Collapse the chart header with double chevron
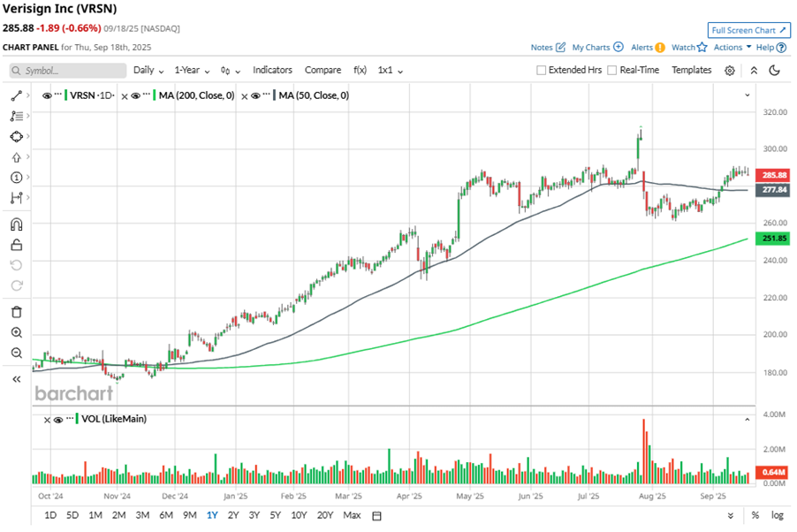This screenshot has width=797, height=532. pyautogui.click(x=754, y=71)
